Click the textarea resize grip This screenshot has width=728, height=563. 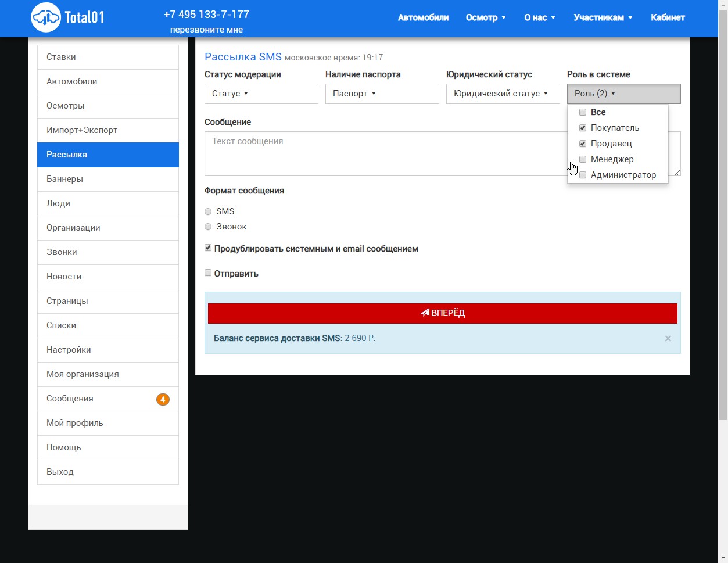[x=677, y=172]
